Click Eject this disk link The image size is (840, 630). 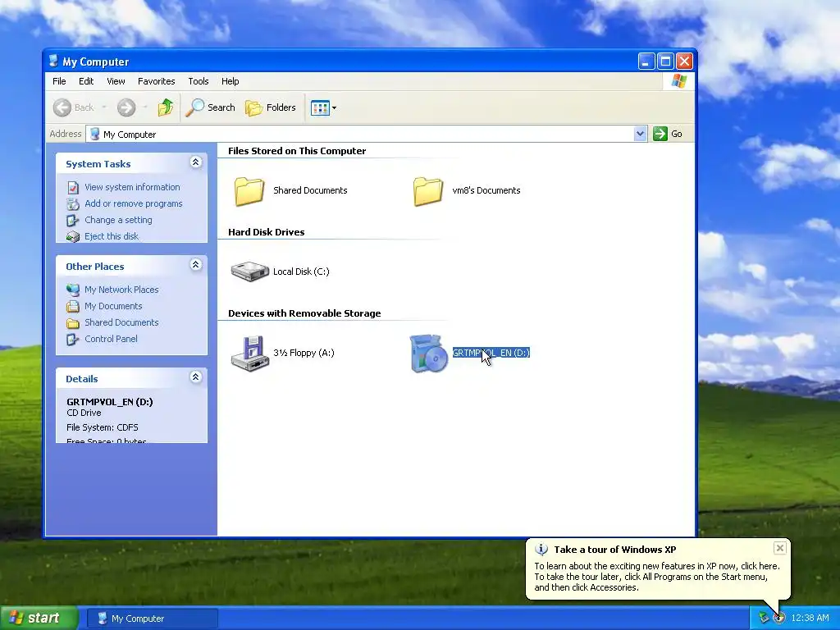click(x=112, y=236)
